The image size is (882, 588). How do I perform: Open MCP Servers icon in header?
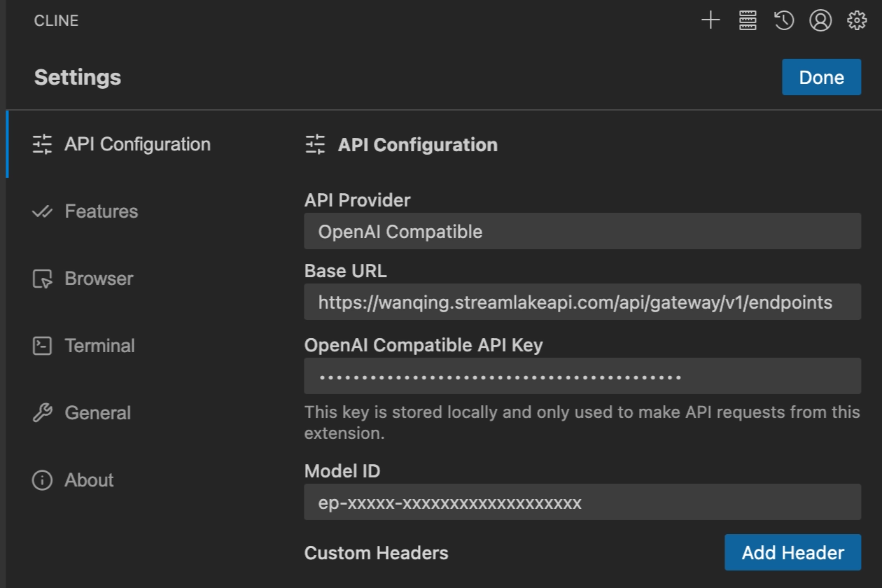tap(748, 21)
